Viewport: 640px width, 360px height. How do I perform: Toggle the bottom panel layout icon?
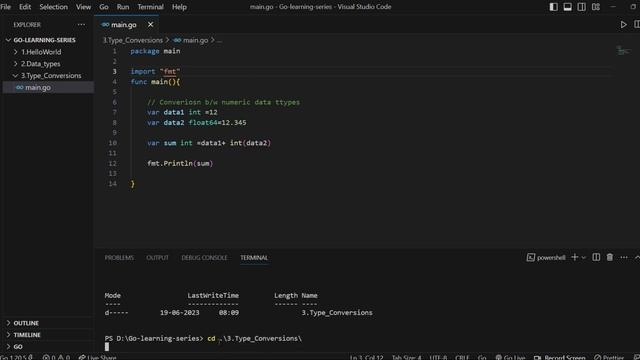click(x=567, y=7)
